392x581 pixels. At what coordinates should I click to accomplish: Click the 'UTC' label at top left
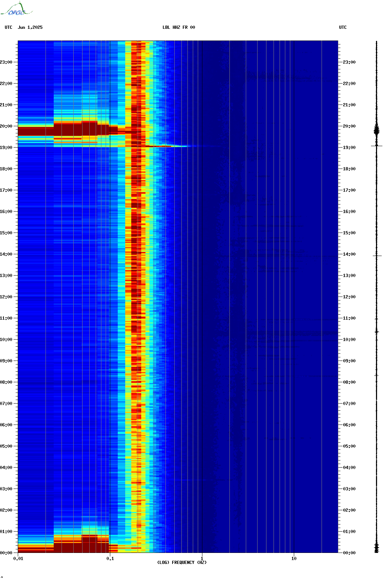tap(9, 27)
